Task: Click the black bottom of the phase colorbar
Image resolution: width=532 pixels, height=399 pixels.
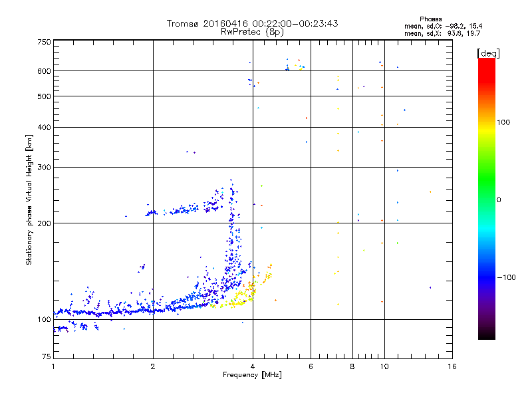Action: tap(487, 334)
